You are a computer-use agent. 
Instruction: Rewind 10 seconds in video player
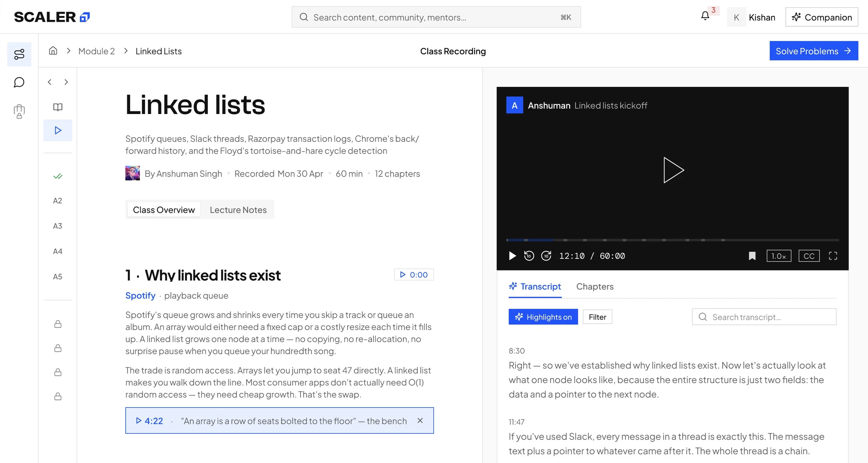point(529,256)
